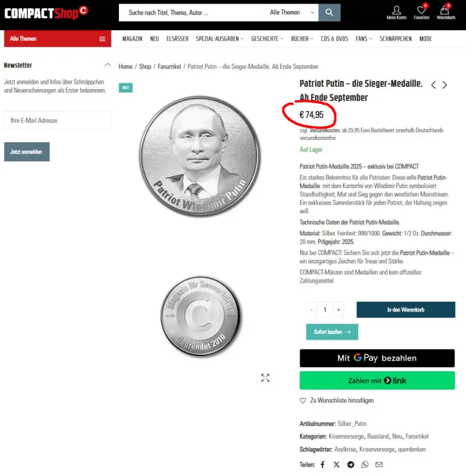Open the Mein Konto account icon

tap(397, 13)
